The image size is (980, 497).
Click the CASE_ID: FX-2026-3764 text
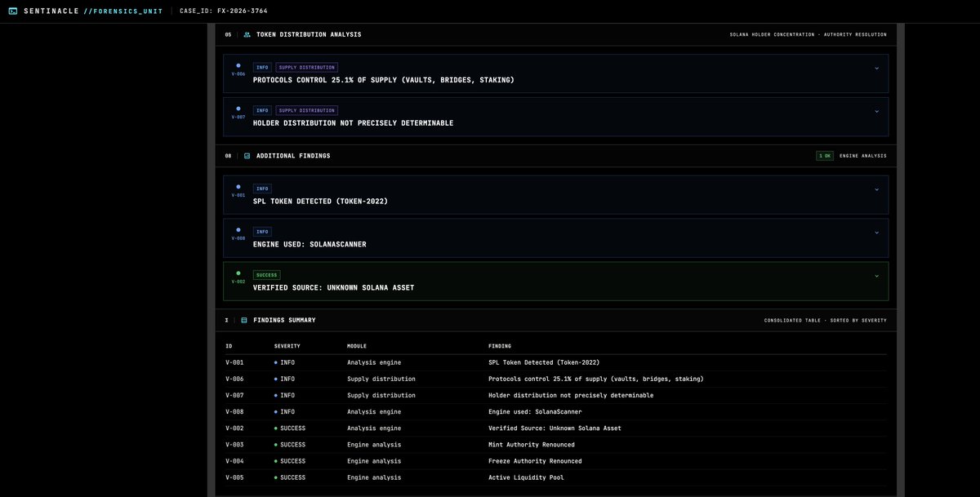tap(224, 11)
